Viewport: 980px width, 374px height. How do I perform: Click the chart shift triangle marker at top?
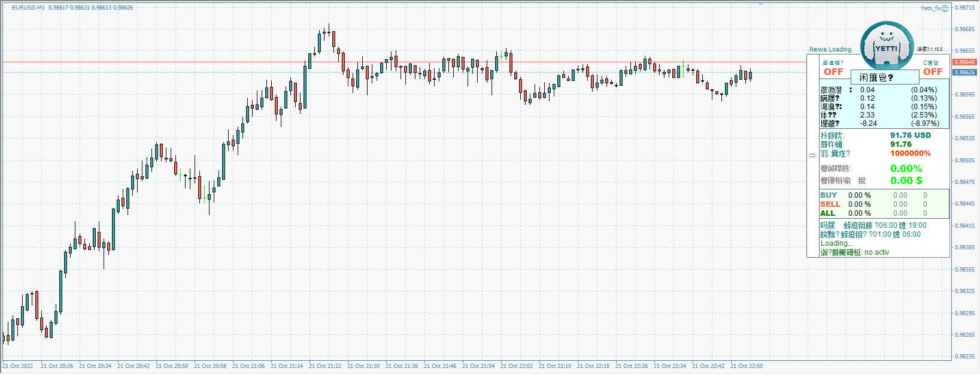click(760, 5)
